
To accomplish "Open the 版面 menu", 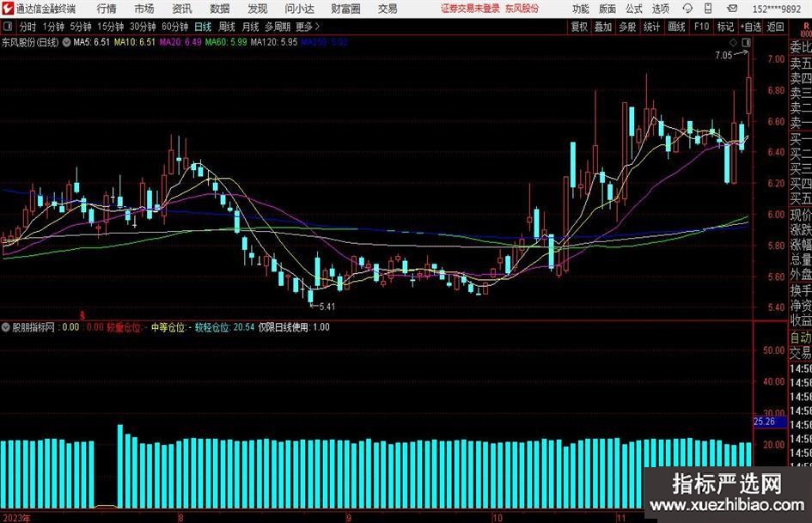I will 607,9.
